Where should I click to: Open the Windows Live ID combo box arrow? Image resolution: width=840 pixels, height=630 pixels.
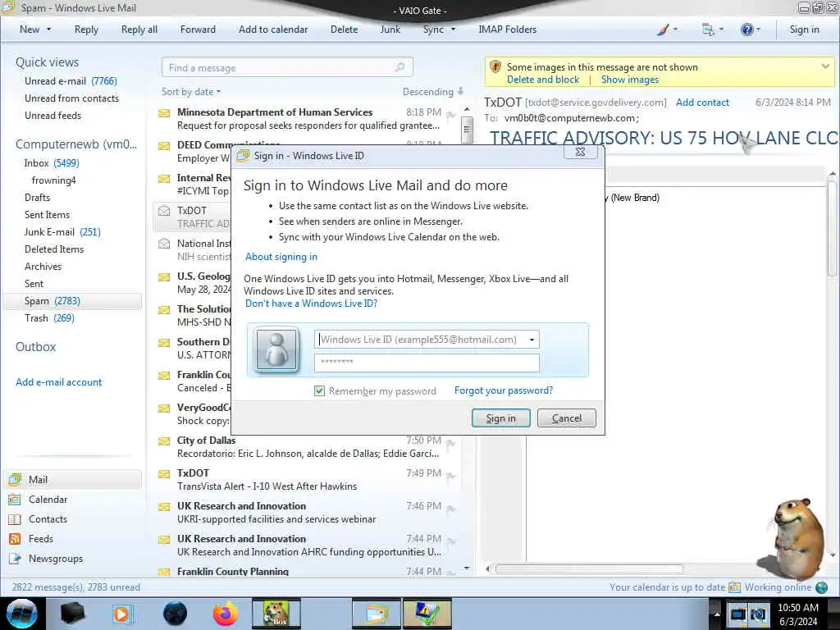point(532,340)
